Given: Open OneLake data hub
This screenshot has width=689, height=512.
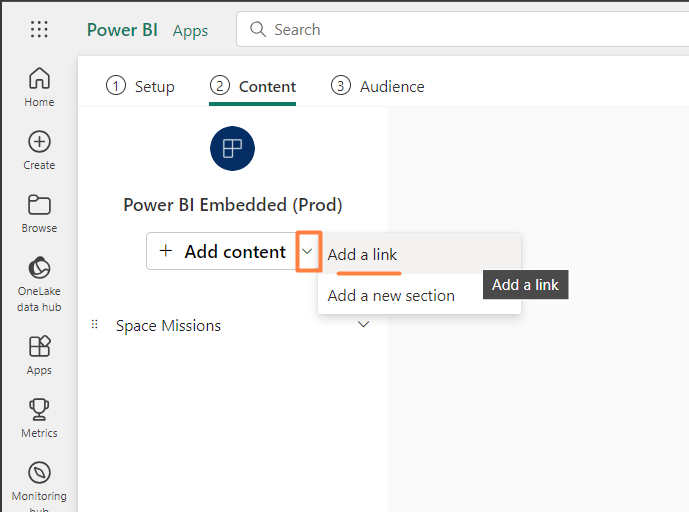Looking at the screenshot, I should point(39,284).
